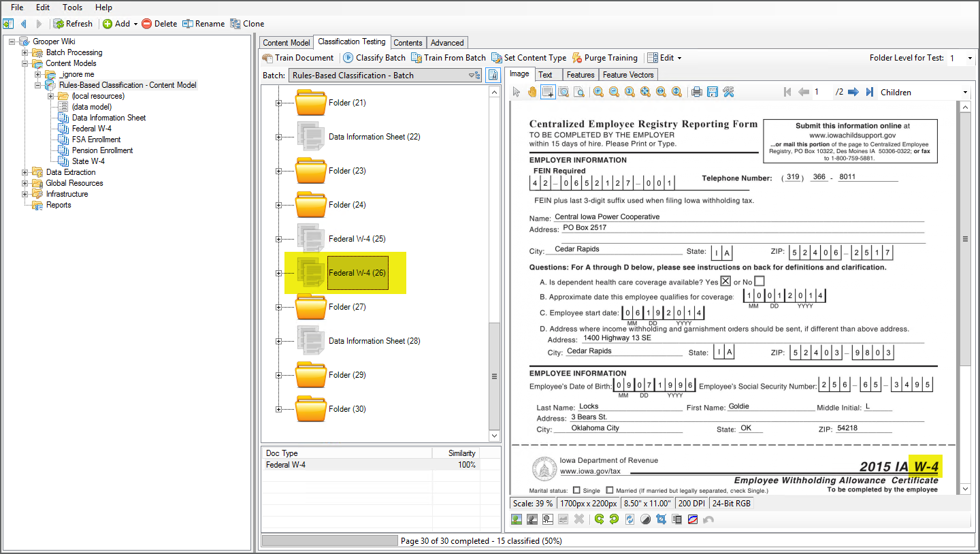980x554 pixels.
Task: Open the Children view dropdown
Action: coord(965,93)
